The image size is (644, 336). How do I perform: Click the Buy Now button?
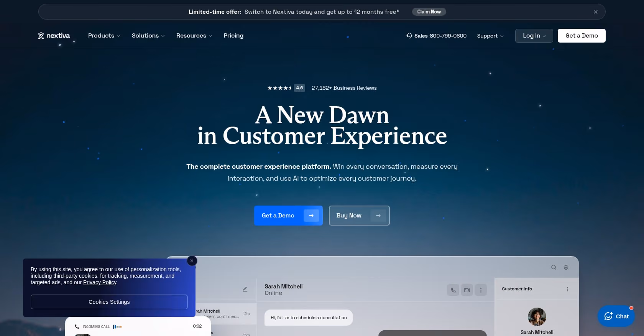coord(359,216)
